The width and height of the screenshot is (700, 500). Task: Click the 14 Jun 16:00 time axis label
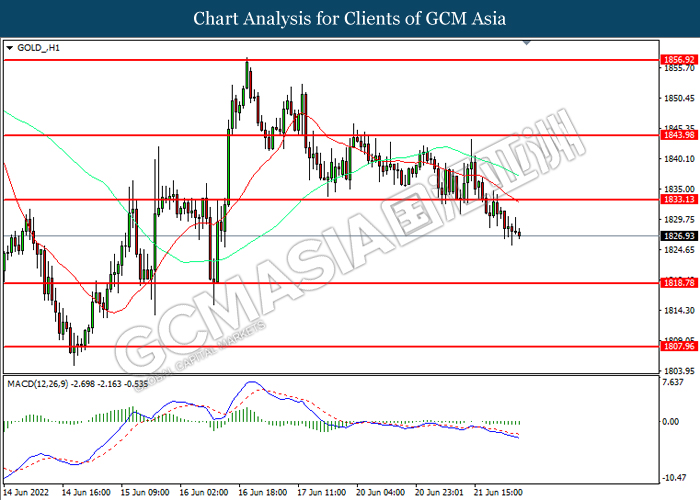86,492
